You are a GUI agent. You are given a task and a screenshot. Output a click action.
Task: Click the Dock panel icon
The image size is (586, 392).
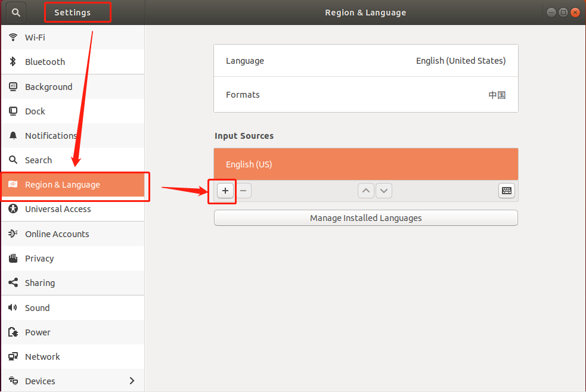pos(13,111)
